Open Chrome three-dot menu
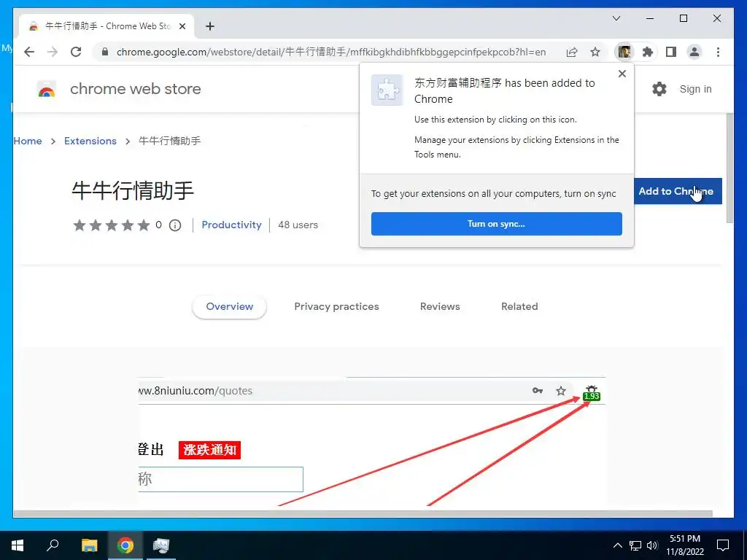Image resolution: width=747 pixels, height=560 pixels. pos(718,52)
